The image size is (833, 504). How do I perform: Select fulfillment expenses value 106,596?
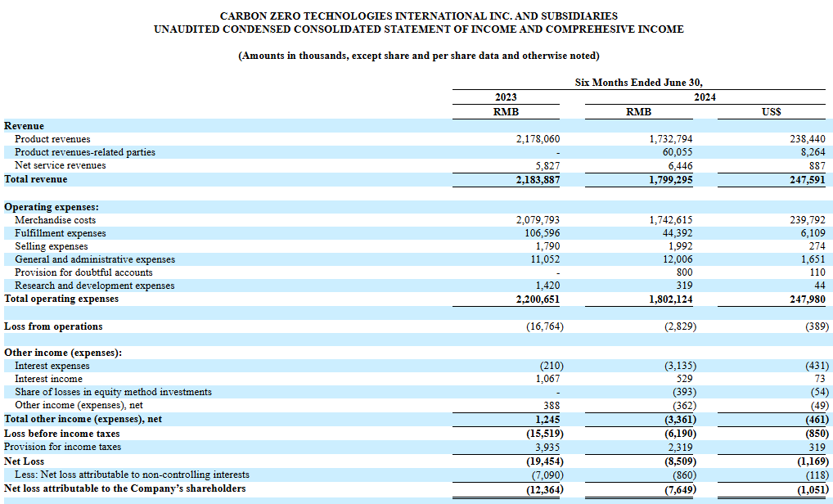(x=542, y=233)
